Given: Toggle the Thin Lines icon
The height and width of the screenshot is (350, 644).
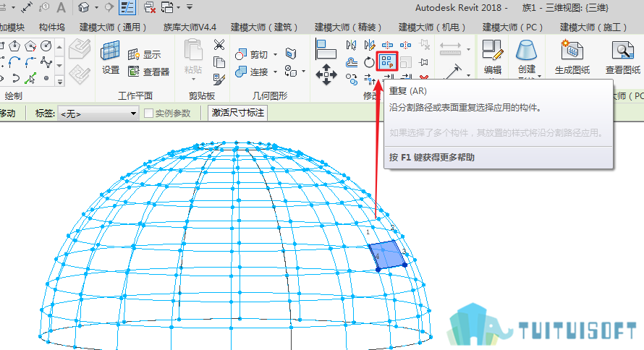Looking at the screenshot, I should (128, 7).
